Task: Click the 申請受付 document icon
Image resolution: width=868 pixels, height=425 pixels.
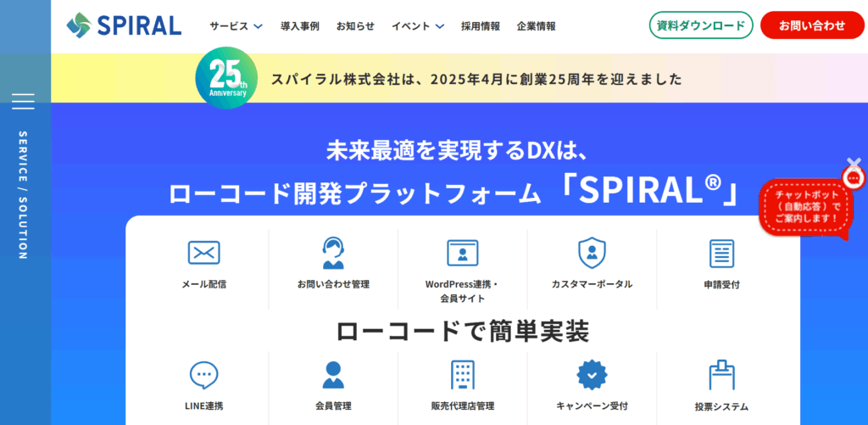Action: pyautogui.click(x=721, y=254)
